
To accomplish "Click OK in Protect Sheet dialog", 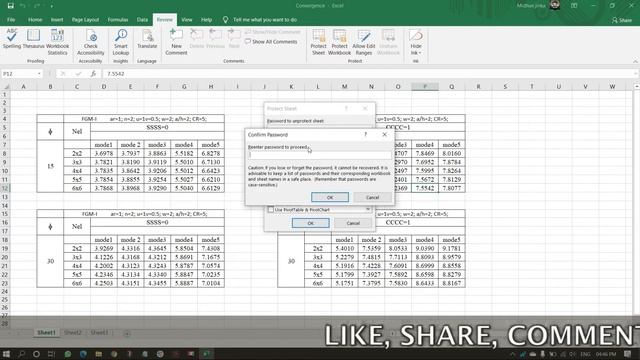I will 311,223.
